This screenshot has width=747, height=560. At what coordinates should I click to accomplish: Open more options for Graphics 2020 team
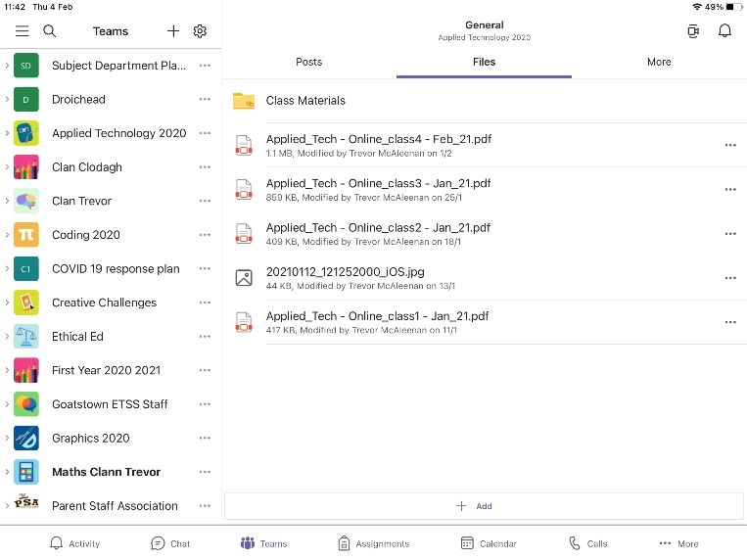205,438
